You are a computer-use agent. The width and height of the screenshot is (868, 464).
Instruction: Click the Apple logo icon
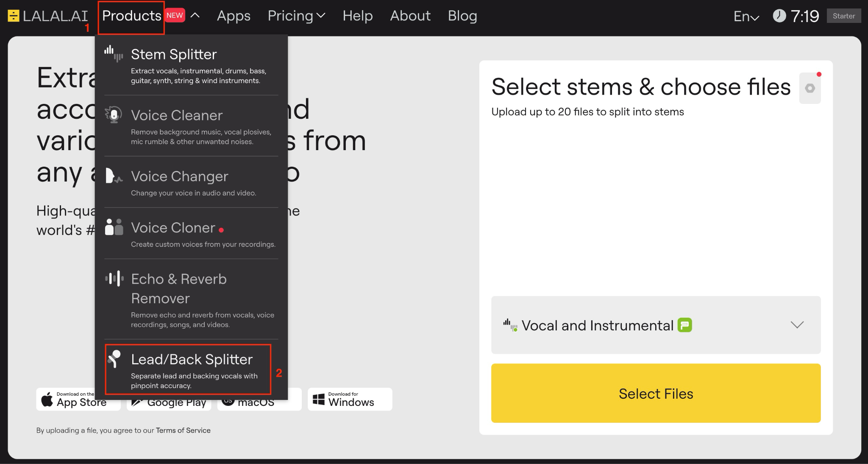pos(47,399)
